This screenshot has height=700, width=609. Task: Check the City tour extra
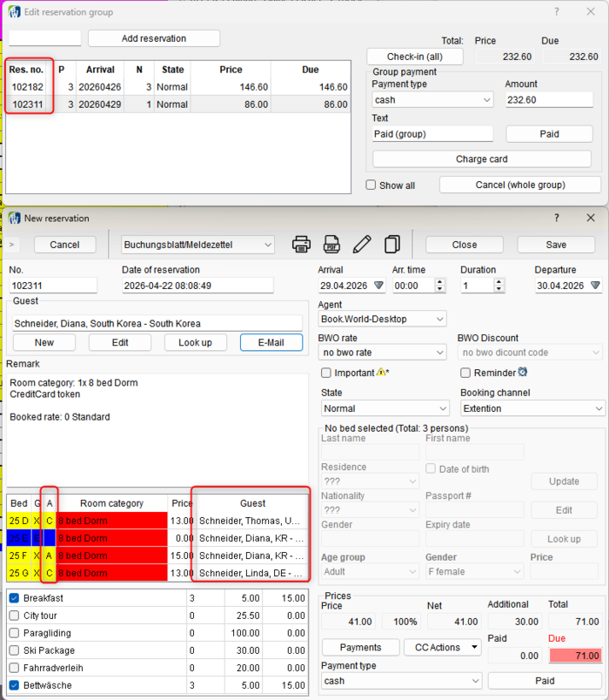(x=14, y=616)
